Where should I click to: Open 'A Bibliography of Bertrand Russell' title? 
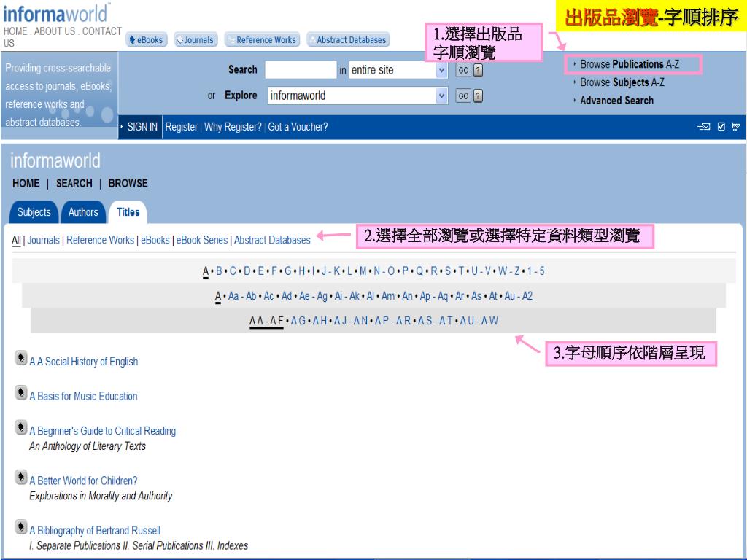coord(95,531)
